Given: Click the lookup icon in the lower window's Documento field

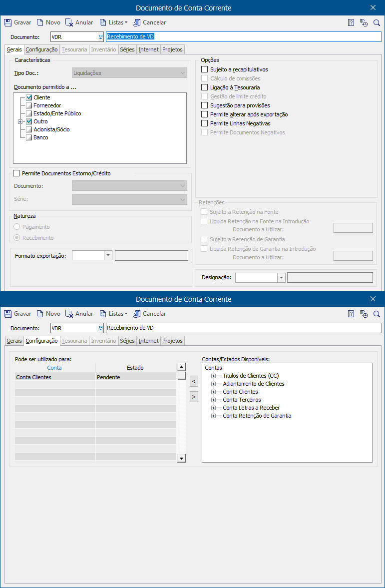Looking at the screenshot, I should (x=100, y=328).
